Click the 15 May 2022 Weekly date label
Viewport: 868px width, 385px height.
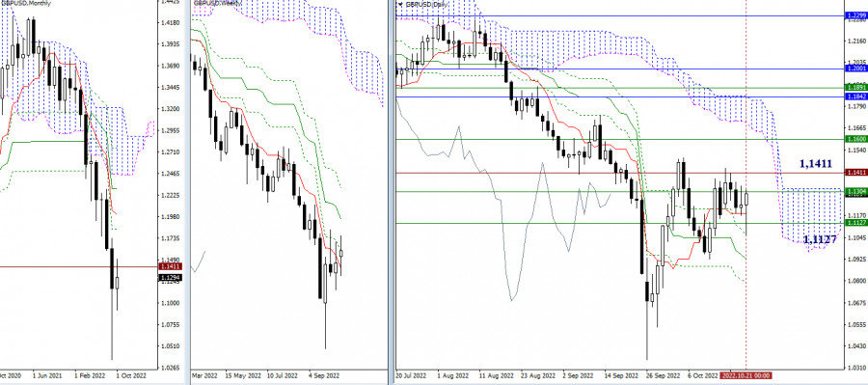point(242,375)
